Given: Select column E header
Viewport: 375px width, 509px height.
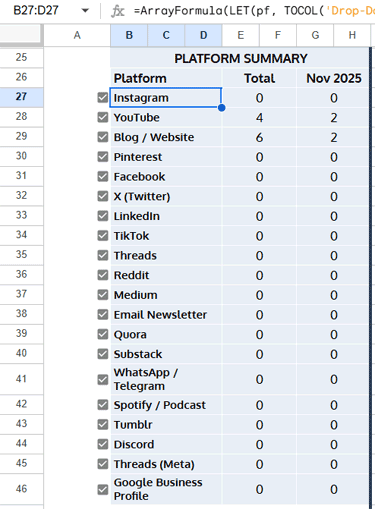Looking at the screenshot, I should click(x=241, y=35).
